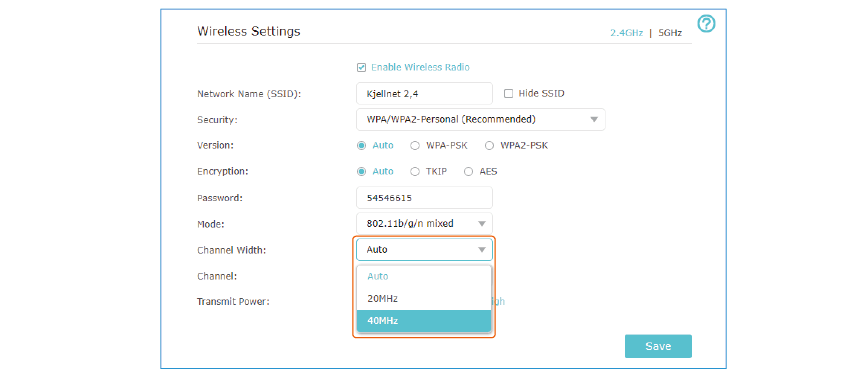Viewport: 850px width, 378px height.
Task: Select Auto under Encryption
Action: pos(362,171)
